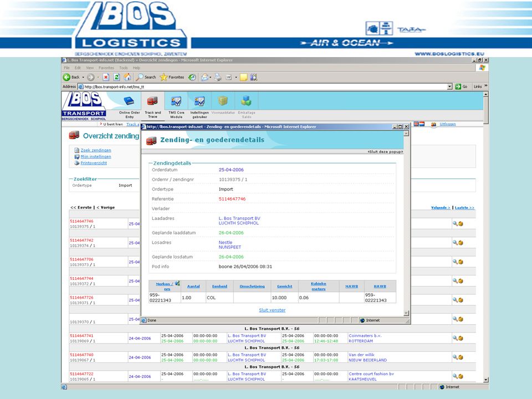Viewport: 532px width, 399px height.
Task: Open the Help menu
Action: click(x=136, y=68)
